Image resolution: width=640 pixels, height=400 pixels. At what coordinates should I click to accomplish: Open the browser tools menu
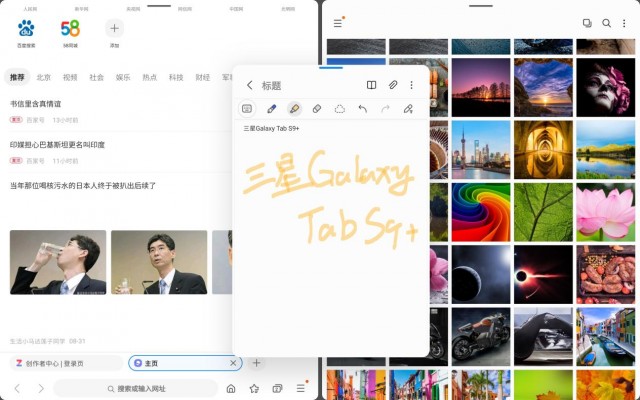(301, 388)
